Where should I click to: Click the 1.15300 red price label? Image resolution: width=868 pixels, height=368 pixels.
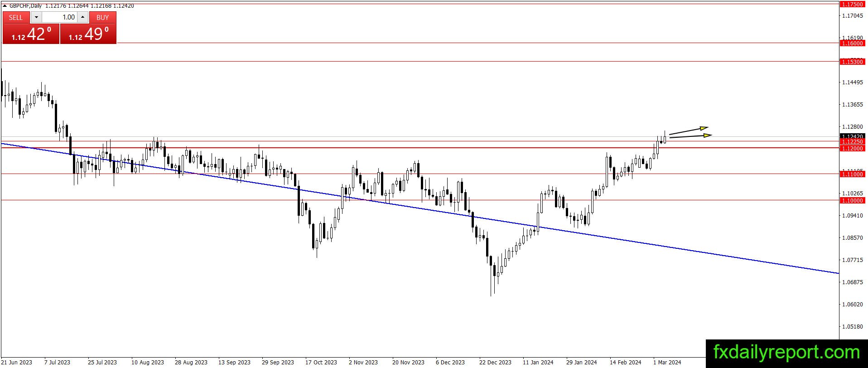(852, 62)
